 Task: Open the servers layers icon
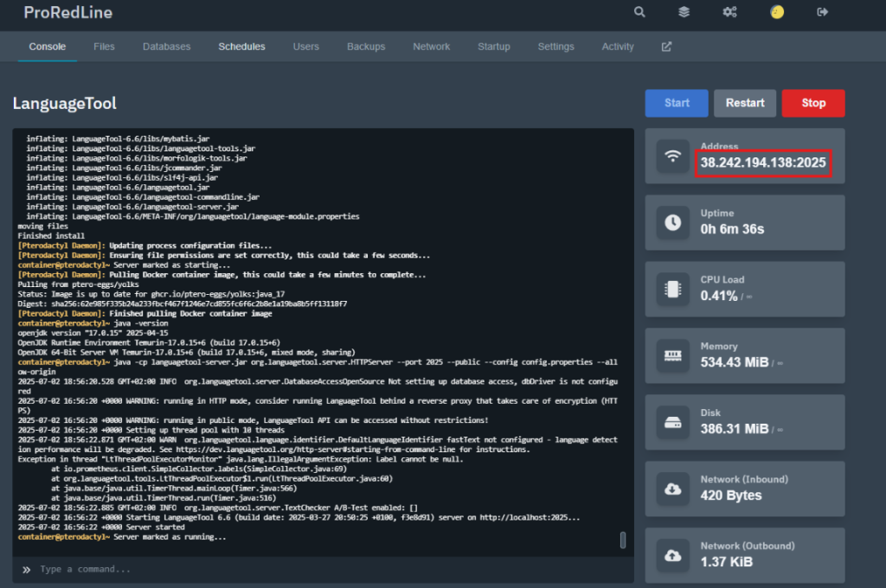click(x=684, y=12)
